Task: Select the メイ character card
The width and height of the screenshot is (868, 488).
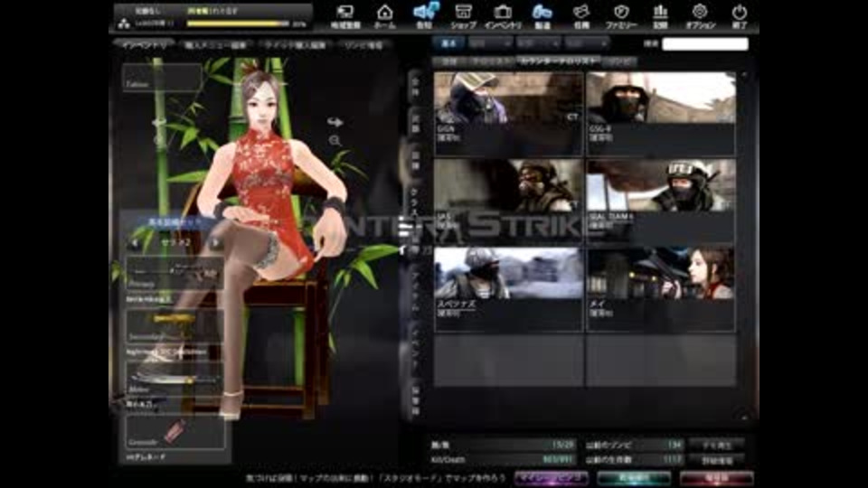Action: (661, 289)
